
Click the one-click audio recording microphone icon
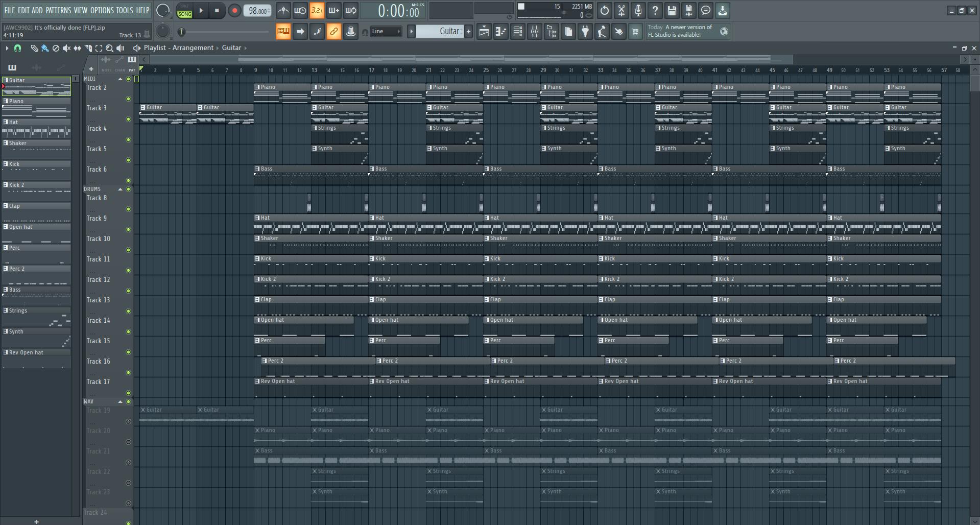tap(638, 10)
